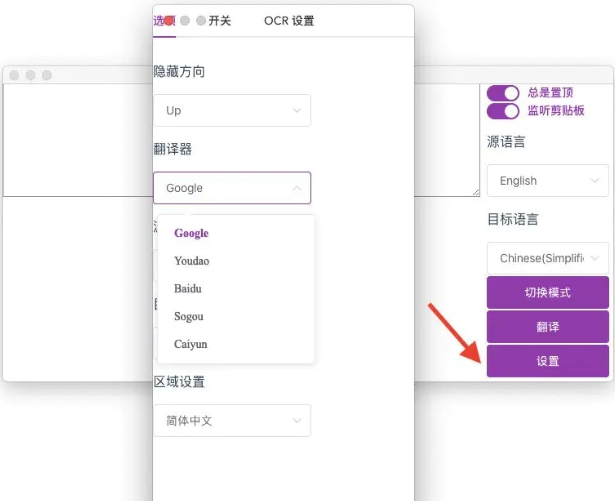Click the English dropdown chevron arrow
The width and height of the screenshot is (616, 501).
pos(595,181)
